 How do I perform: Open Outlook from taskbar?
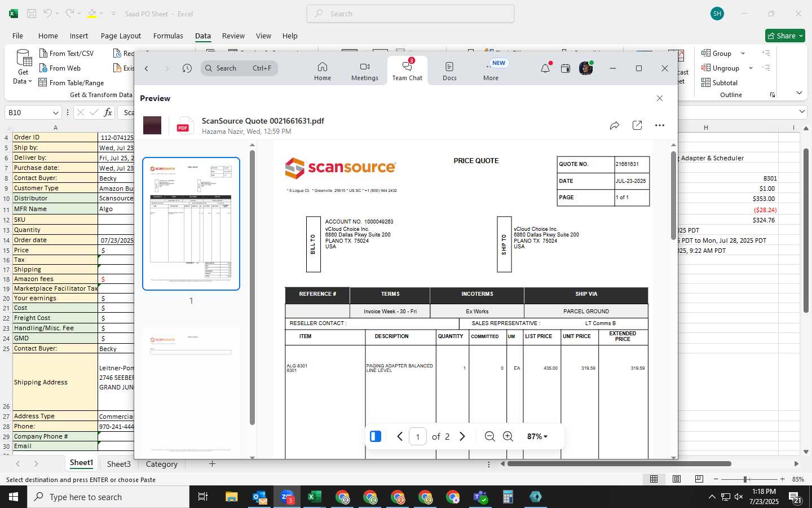[259, 497]
